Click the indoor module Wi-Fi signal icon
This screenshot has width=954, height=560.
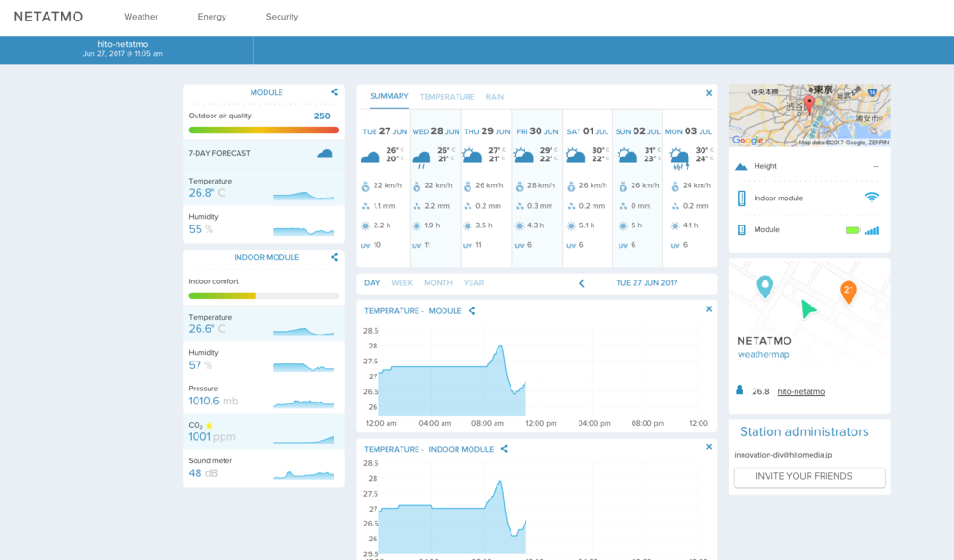[x=871, y=198]
